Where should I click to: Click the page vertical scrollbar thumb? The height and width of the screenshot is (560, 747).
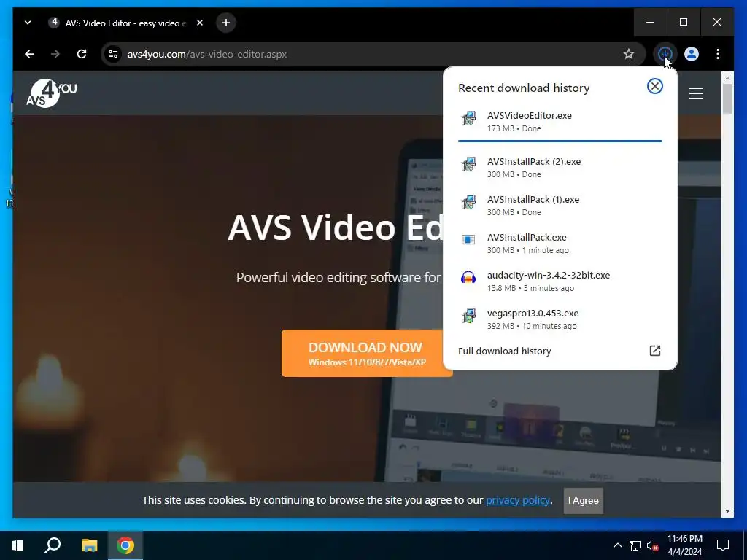pos(727,98)
